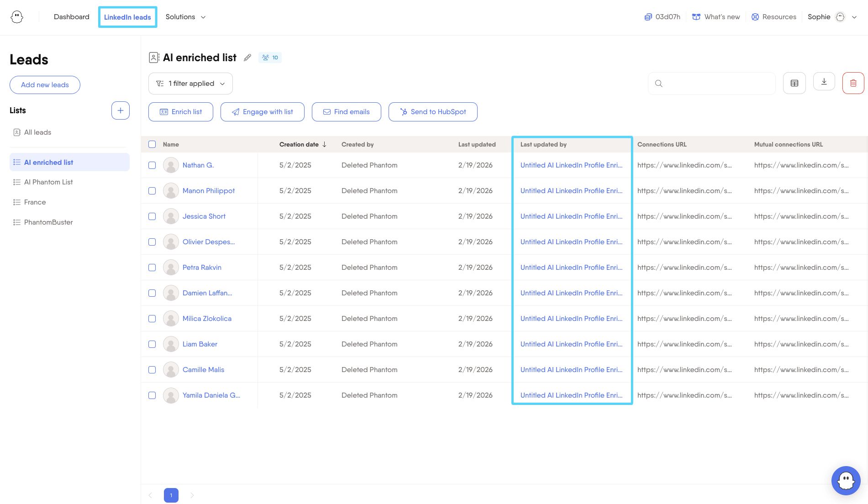Check the Nathan G. row checkbox
The image size is (868, 504).
click(x=152, y=165)
